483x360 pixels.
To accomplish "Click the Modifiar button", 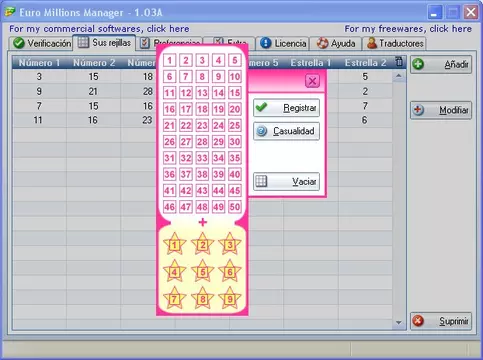I will coord(441,110).
